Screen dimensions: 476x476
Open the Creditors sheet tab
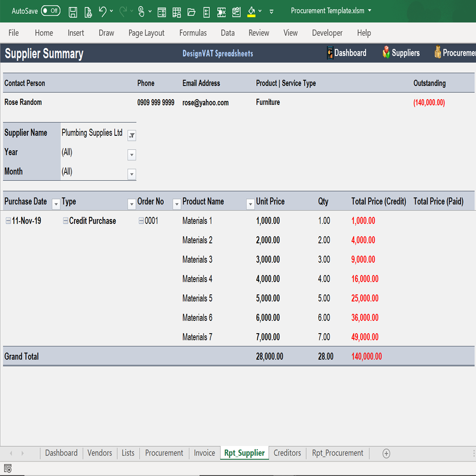287,453
